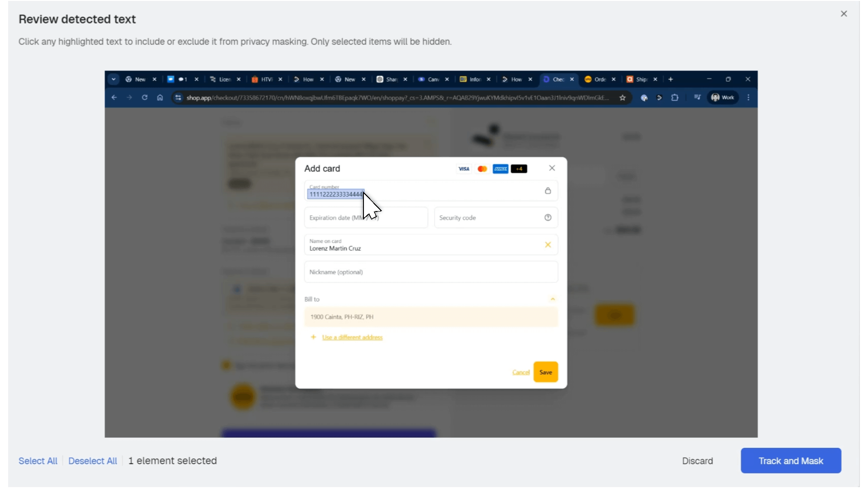Click the browser reload icon
The width and height of the screenshot is (868, 488).
(145, 98)
